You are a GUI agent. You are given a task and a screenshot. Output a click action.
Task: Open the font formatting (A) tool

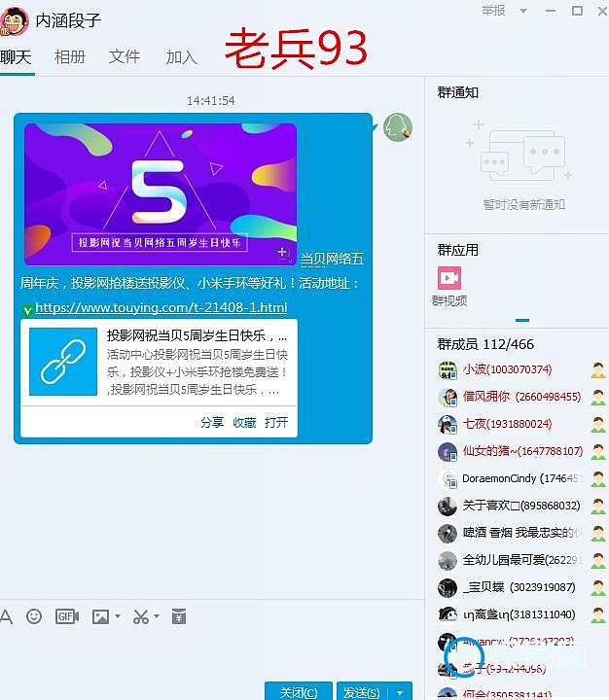6,617
